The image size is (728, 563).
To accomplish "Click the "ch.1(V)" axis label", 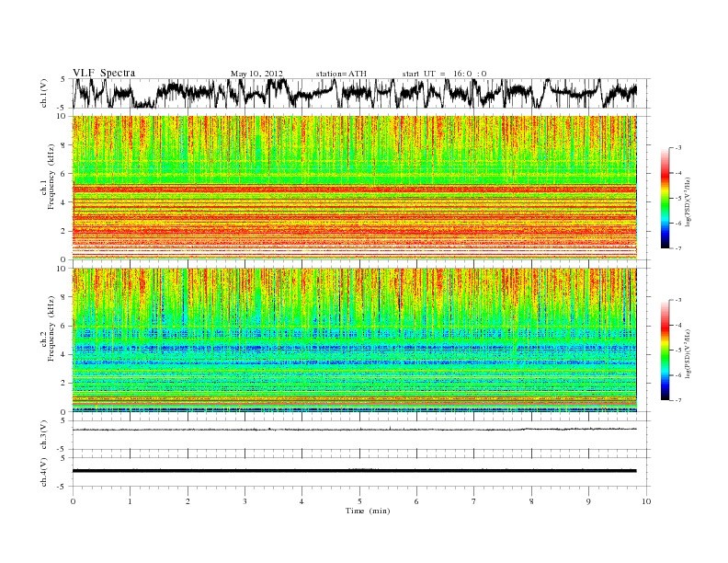I will pyautogui.click(x=44, y=94).
